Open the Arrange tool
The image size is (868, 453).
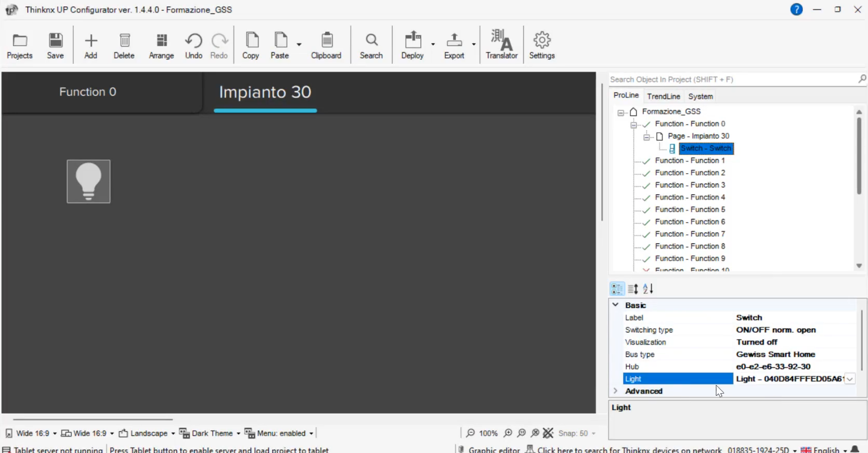(x=161, y=46)
